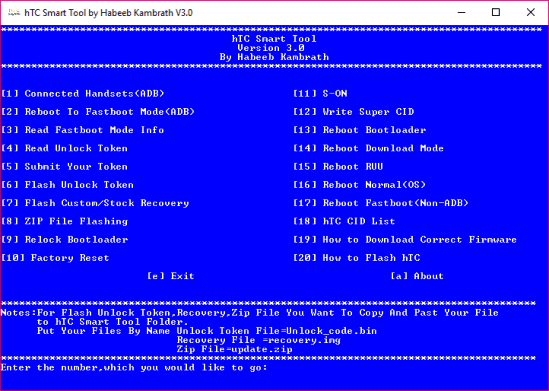Select [2] Reboot To Fastboot Mode(ADB)
The image size is (549, 391).
pyautogui.click(x=98, y=112)
